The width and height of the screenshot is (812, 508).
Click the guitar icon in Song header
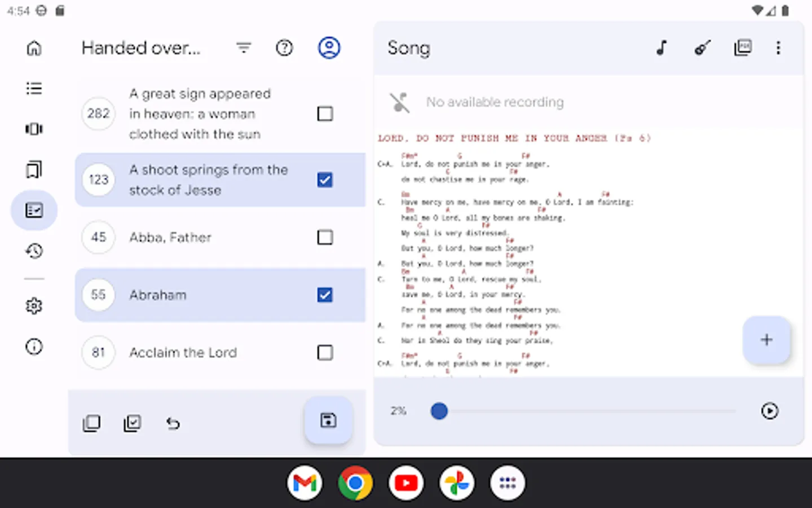coord(703,48)
